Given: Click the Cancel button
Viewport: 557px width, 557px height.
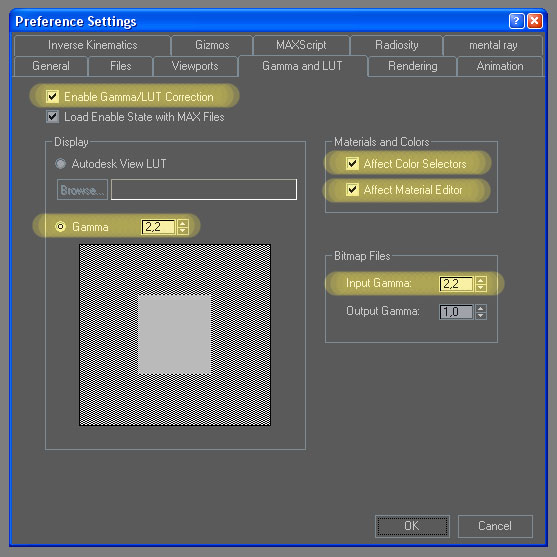Looking at the screenshot, I should (x=495, y=526).
